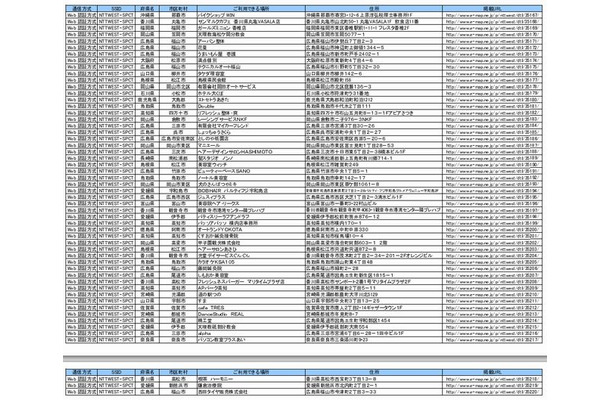Follow the URL in the 喫茶 ハーモニー row

[x=493, y=379]
